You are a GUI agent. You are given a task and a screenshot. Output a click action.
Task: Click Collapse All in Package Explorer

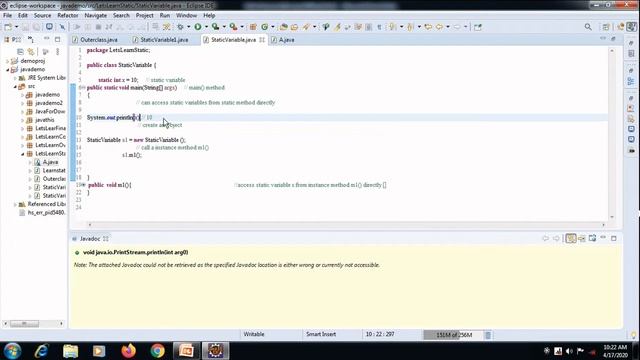[20, 51]
